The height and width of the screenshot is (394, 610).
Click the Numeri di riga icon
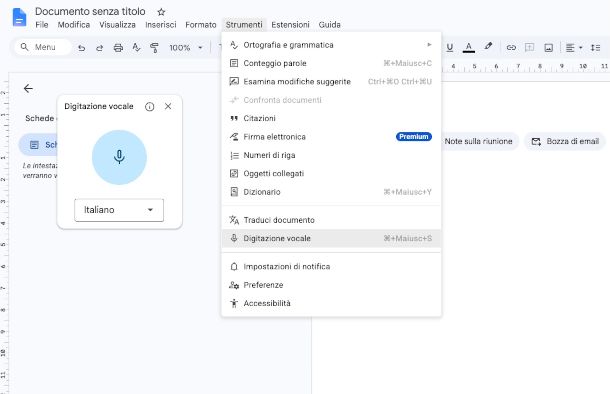pos(234,156)
